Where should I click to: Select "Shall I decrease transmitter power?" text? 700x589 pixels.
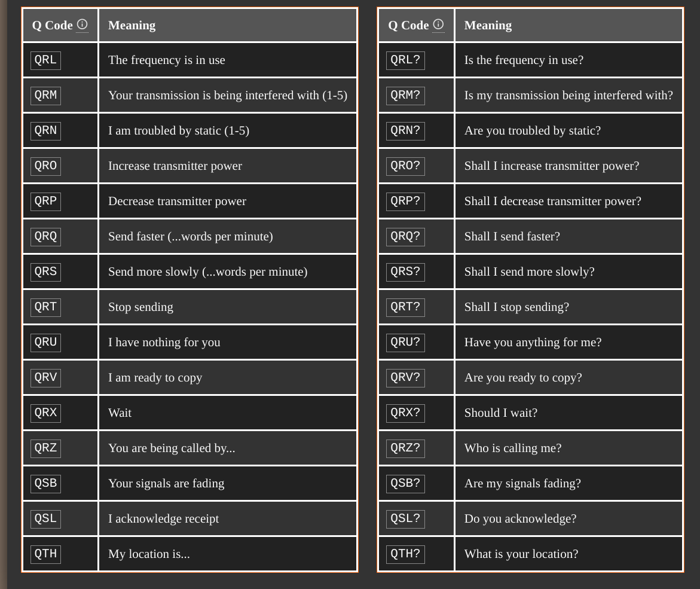coord(552,201)
